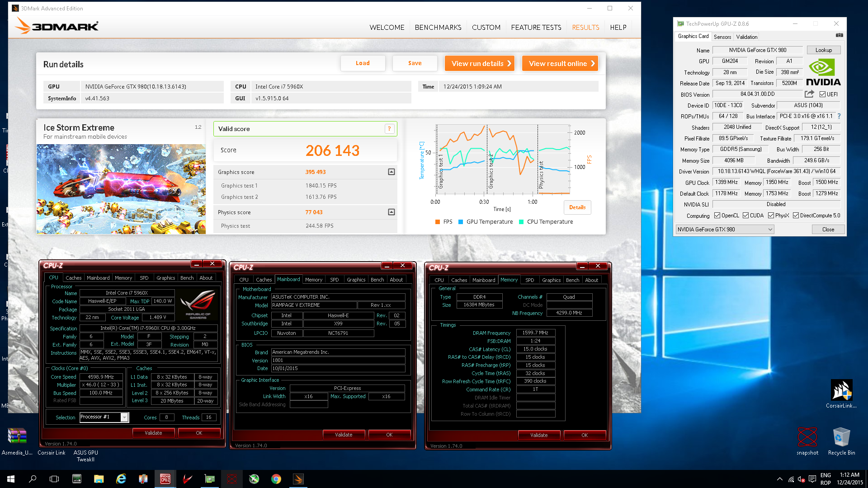This screenshot has height=488, width=868.
Task: Toggle the OpenCL checkbox
Action: point(717,216)
